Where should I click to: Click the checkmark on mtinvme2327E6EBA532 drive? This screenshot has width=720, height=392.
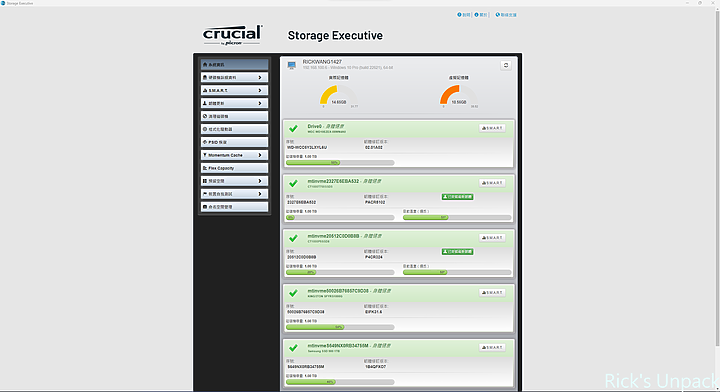click(x=293, y=184)
